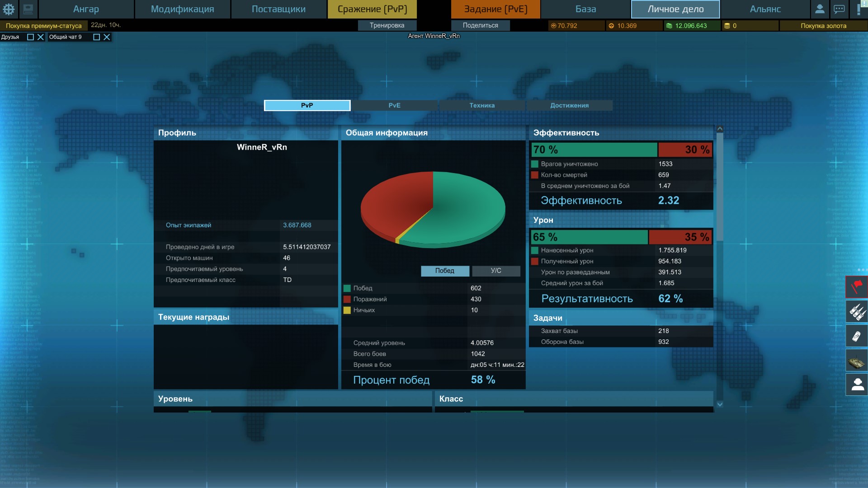Open settings via the gear icon
This screenshot has height=488, width=868.
tap(9, 9)
